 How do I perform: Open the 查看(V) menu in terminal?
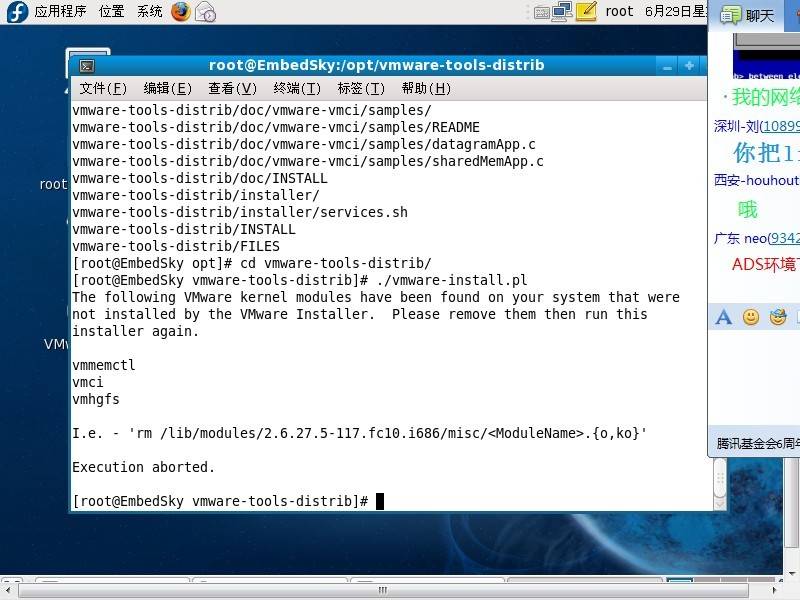[x=232, y=88]
